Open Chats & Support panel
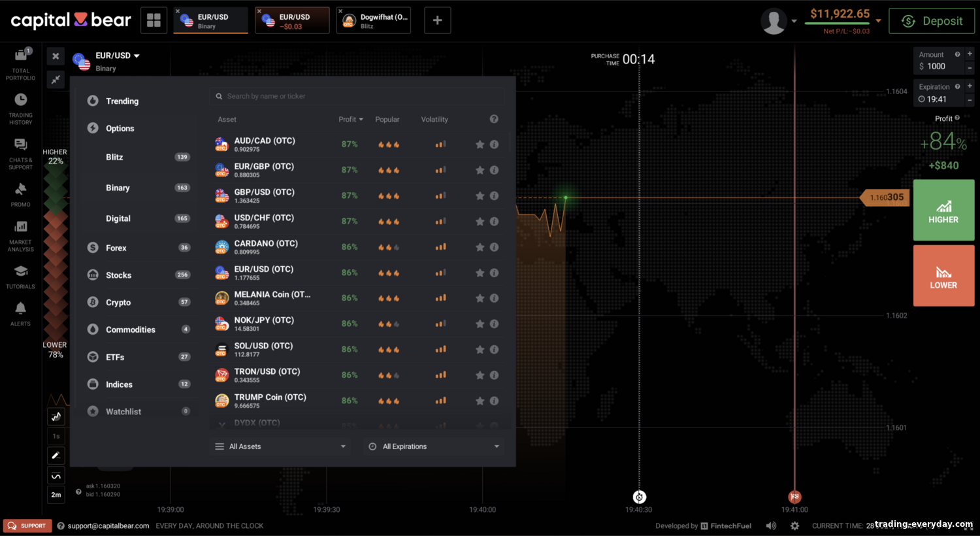980x536 pixels. click(x=21, y=154)
